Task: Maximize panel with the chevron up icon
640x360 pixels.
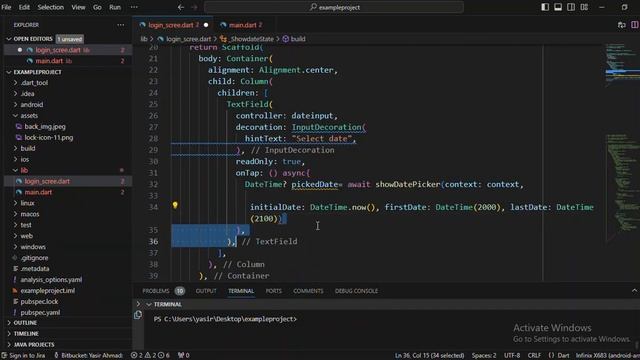Action: [x=634, y=291]
